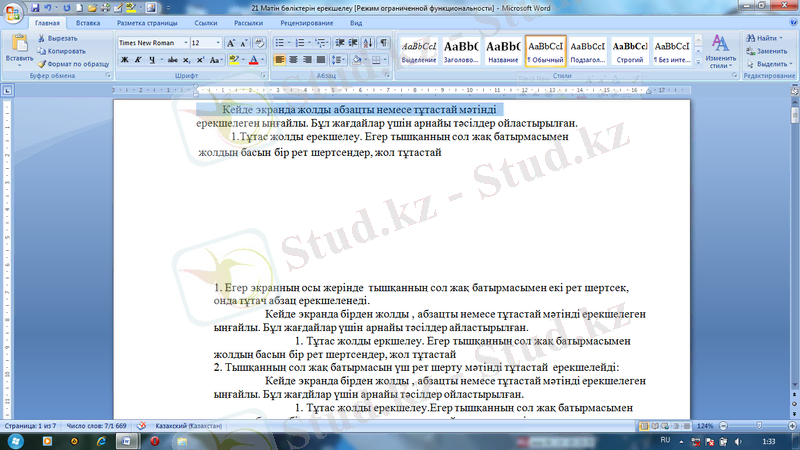Click the Format Painter (Формат по образцу) button
Image resolution: width=800 pixels, height=450 pixels.
(x=72, y=62)
